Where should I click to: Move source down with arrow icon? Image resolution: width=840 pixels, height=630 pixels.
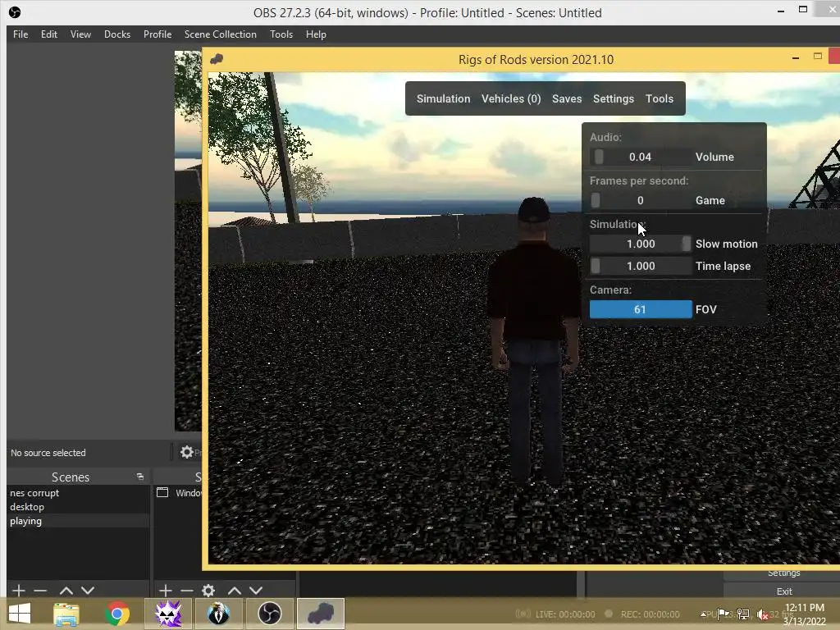pos(256,591)
